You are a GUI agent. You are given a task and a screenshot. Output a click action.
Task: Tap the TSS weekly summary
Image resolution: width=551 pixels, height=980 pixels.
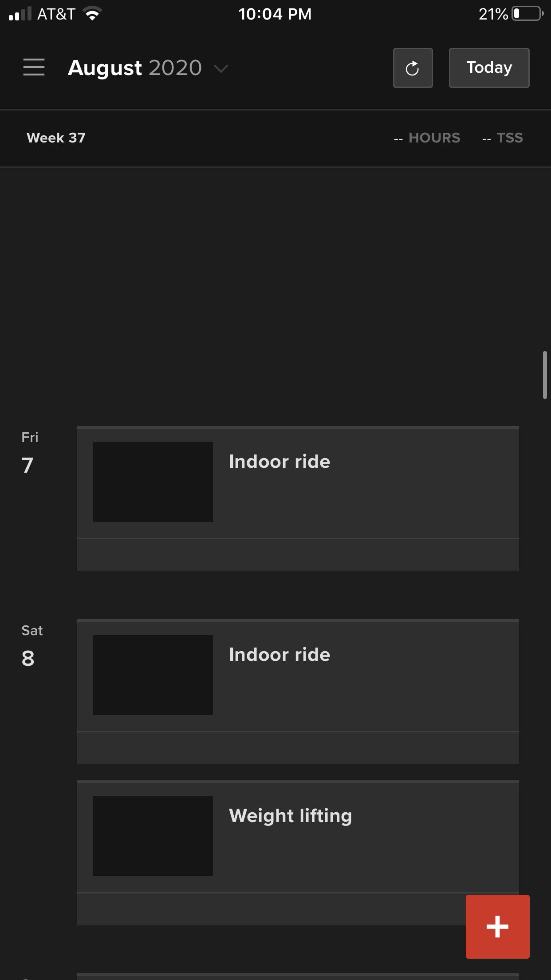(x=502, y=138)
